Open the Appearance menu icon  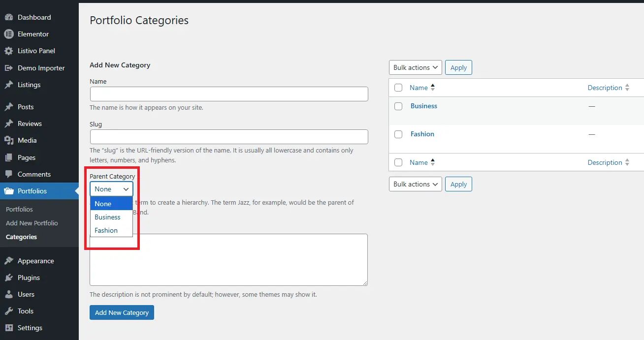point(9,261)
